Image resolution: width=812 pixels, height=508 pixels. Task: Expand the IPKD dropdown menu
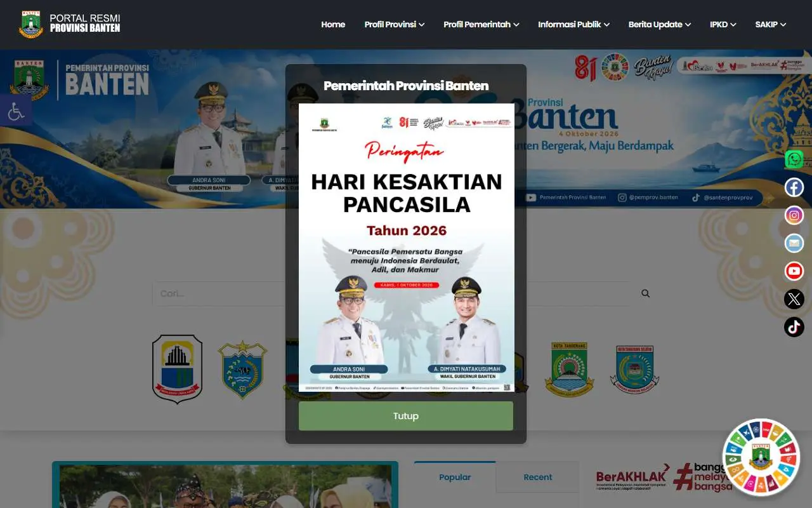[723, 24]
